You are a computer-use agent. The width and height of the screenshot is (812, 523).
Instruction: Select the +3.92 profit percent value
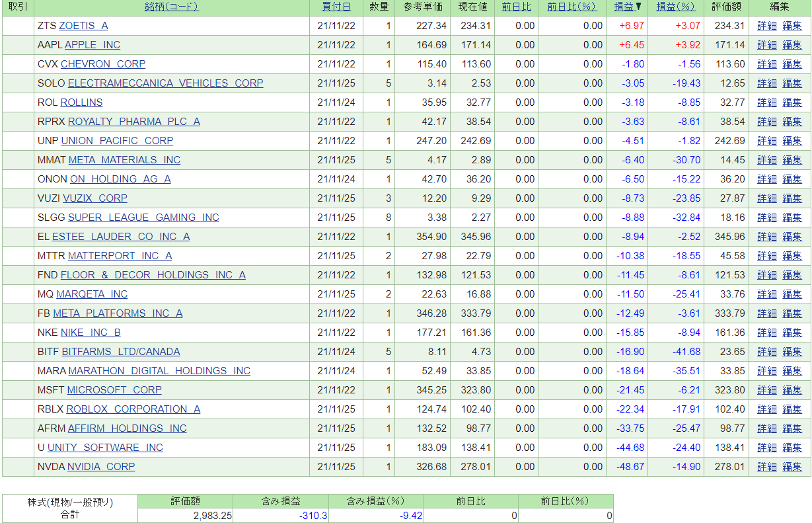coord(687,45)
